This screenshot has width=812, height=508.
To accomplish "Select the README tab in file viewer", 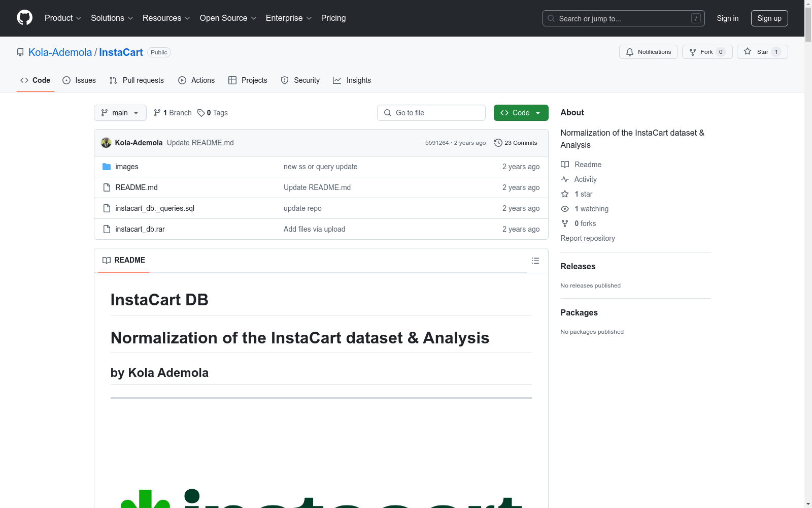I will [x=124, y=260].
